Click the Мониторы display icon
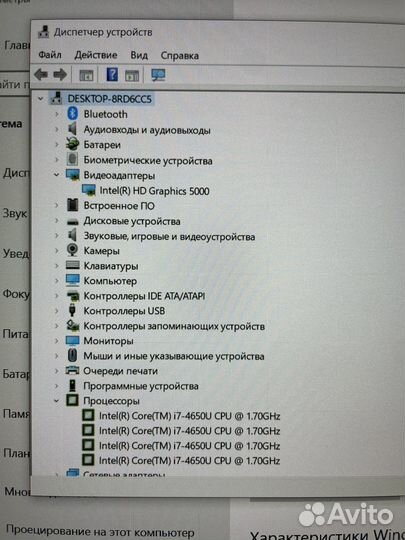The width and height of the screenshot is (405, 540). (x=72, y=341)
